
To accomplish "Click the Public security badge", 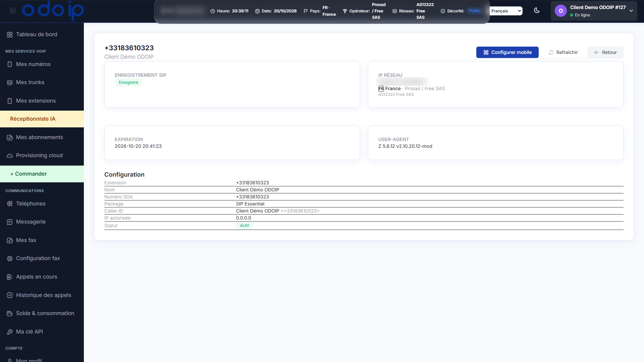I will coord(474,11).
